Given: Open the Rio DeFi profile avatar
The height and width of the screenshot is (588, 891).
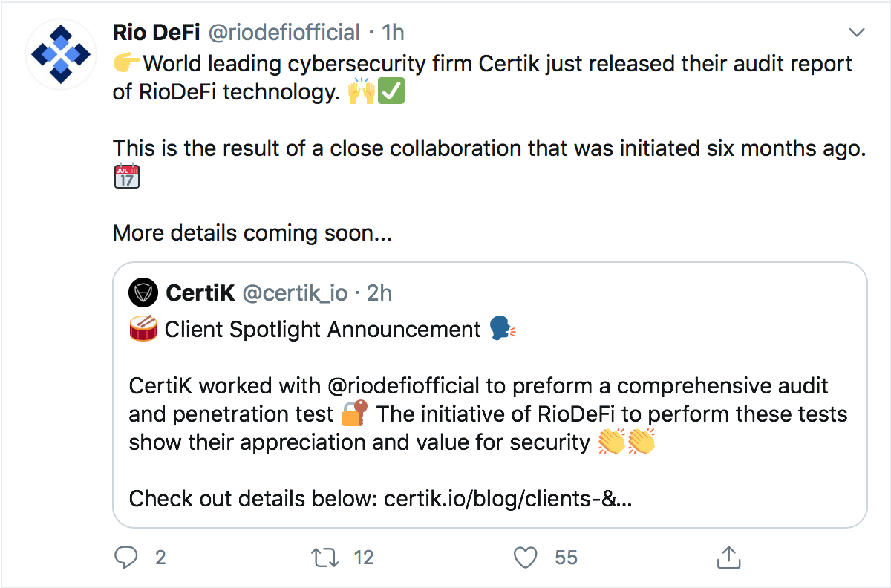Looking at the screenshot, I should click(x=58, y=53).
